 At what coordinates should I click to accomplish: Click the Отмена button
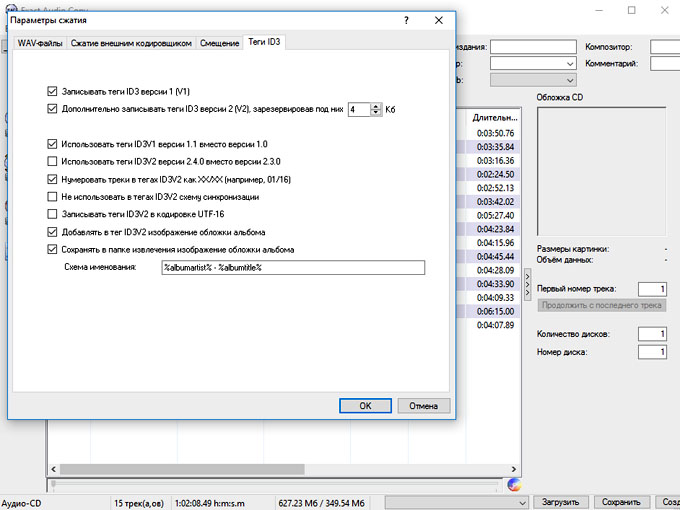[423, 405]
